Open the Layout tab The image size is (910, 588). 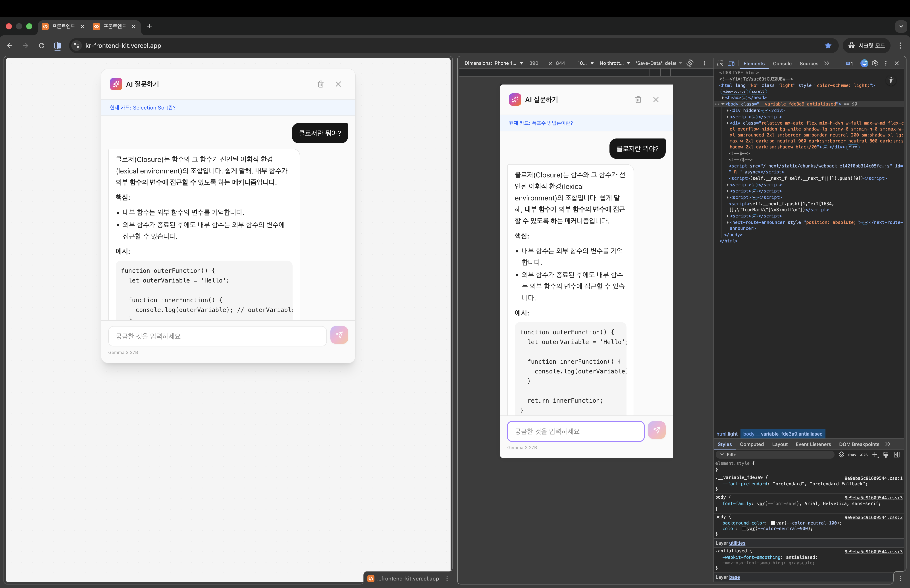(x=779, y=444)
